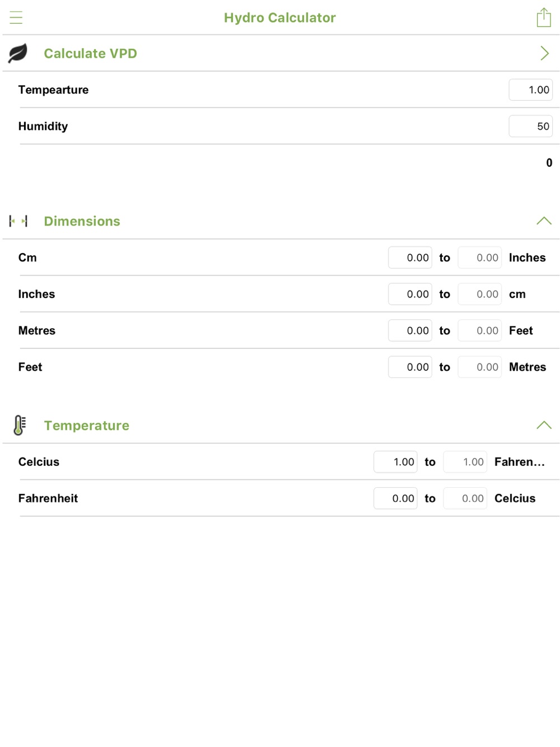Click the Hydro Calculator title

pyautogui.click(x=280, y=17)
